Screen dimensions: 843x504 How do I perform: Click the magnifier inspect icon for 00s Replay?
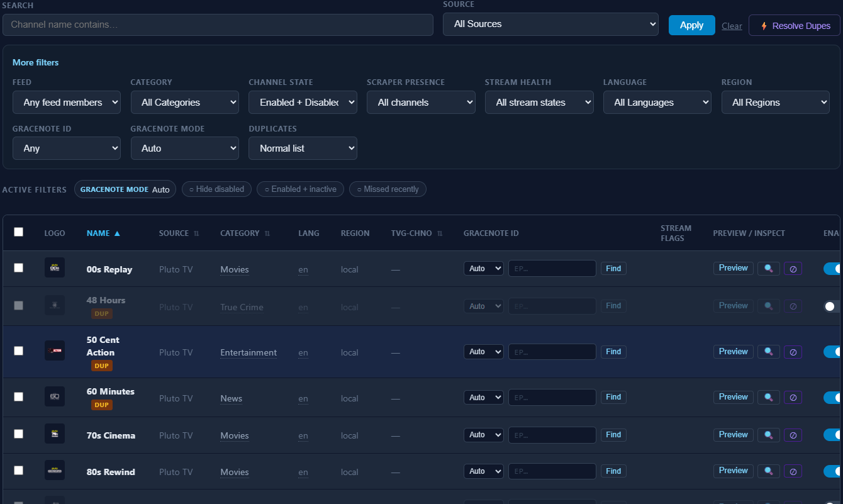click(768, 269)
